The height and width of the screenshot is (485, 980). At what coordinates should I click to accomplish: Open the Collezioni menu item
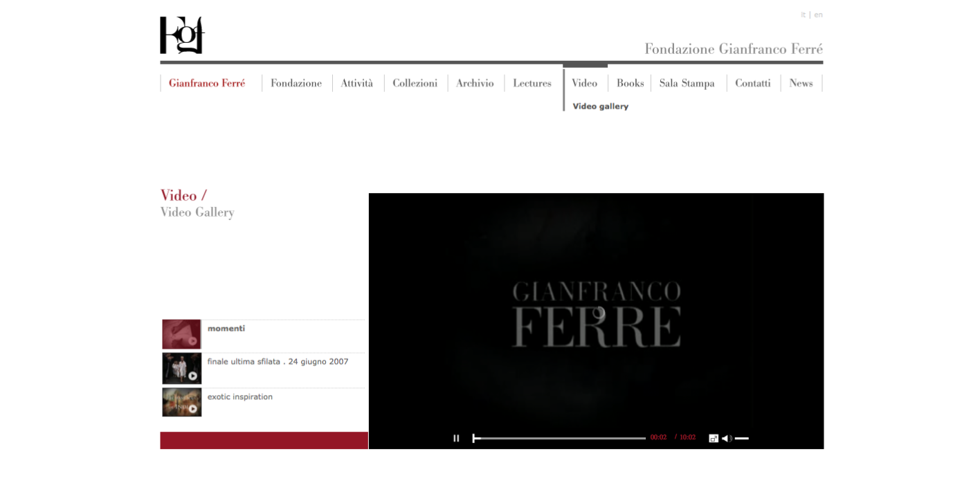pyautogui.click(x=415, y=83)
